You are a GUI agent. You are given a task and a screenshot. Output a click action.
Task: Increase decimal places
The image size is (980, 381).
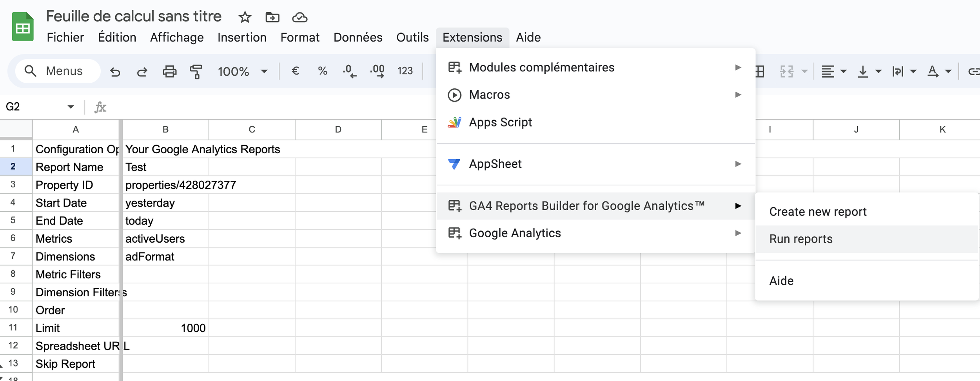(x=377, y=71)
